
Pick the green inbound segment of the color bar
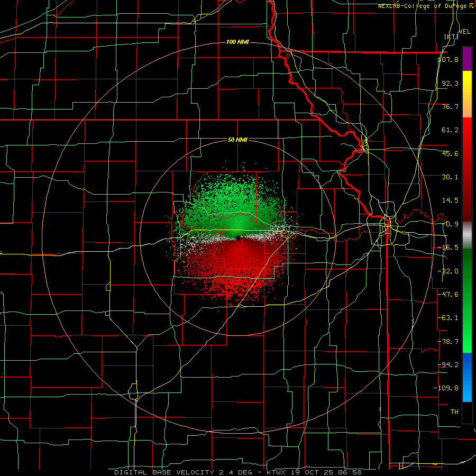point(467,300)
